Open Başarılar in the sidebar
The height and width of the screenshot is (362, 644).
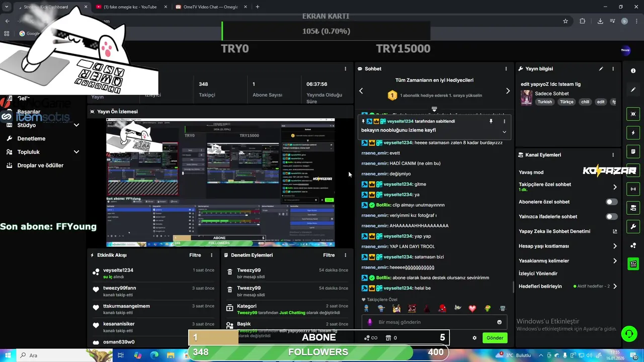[x=29, y=112]
